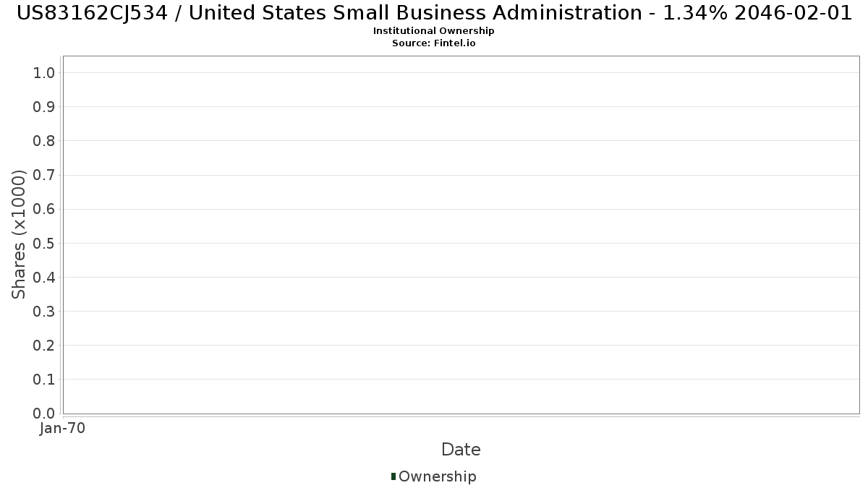Click the 0.3 y-axis tick label
The width and height of the screenshot is (868, 488).
click(x=44, y=312)
